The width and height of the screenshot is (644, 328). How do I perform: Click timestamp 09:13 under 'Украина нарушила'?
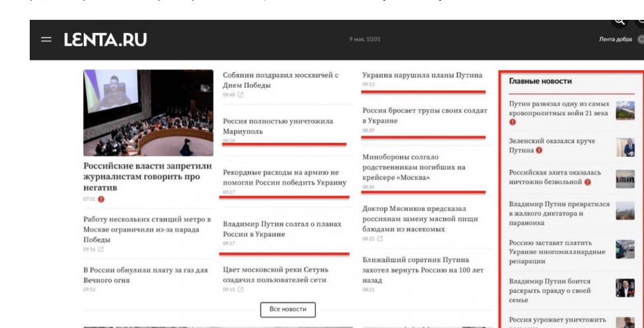368,84
